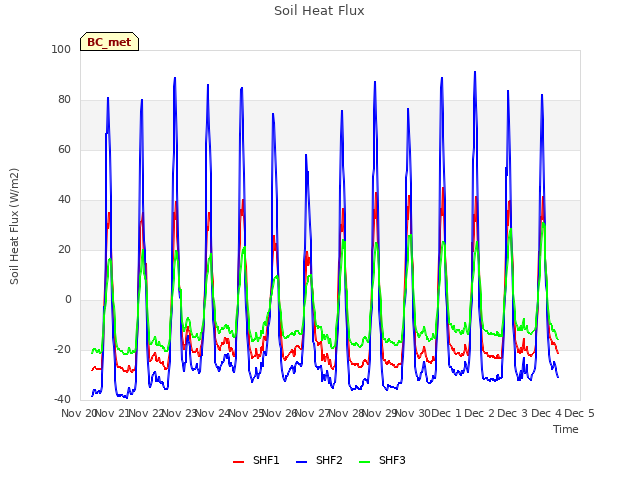Click the 20 y-axis tick label

coord(64,249)
